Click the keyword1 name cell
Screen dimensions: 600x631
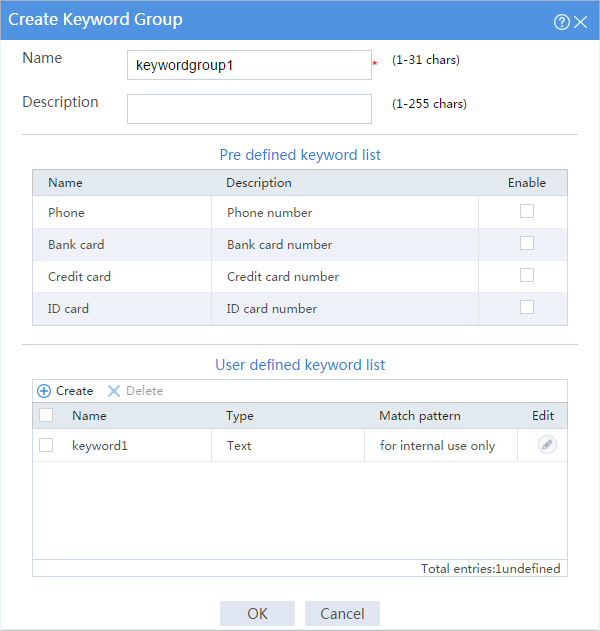coord(100,445)
